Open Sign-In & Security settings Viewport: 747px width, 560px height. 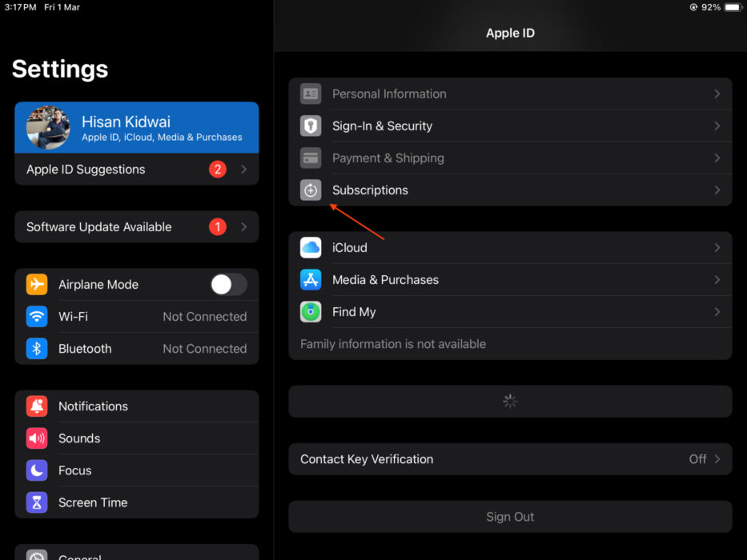tap(382, 126)
